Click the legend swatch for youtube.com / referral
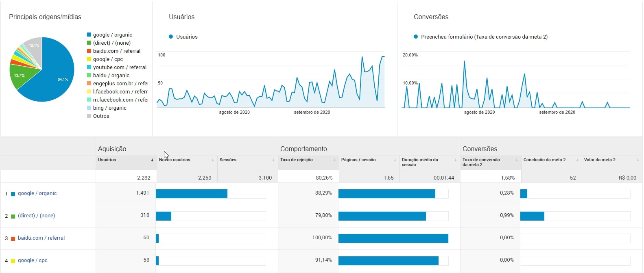Image resolution: width=644 pixels, height=273 pixels. (x=89, y=67)
